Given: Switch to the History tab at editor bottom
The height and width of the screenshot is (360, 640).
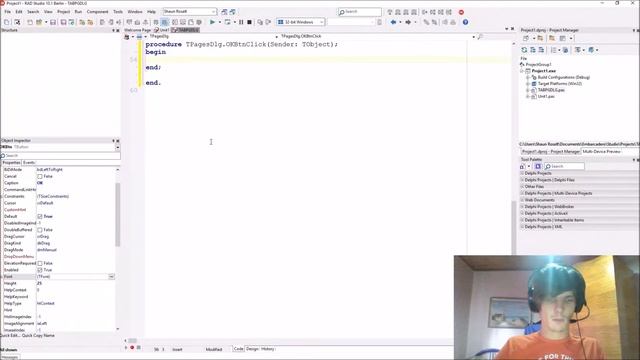Looking at the screenshot, I should (x=268, y=349).
